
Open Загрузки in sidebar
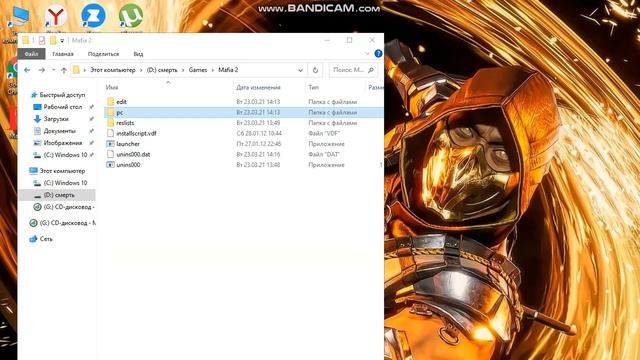[56, 119]
